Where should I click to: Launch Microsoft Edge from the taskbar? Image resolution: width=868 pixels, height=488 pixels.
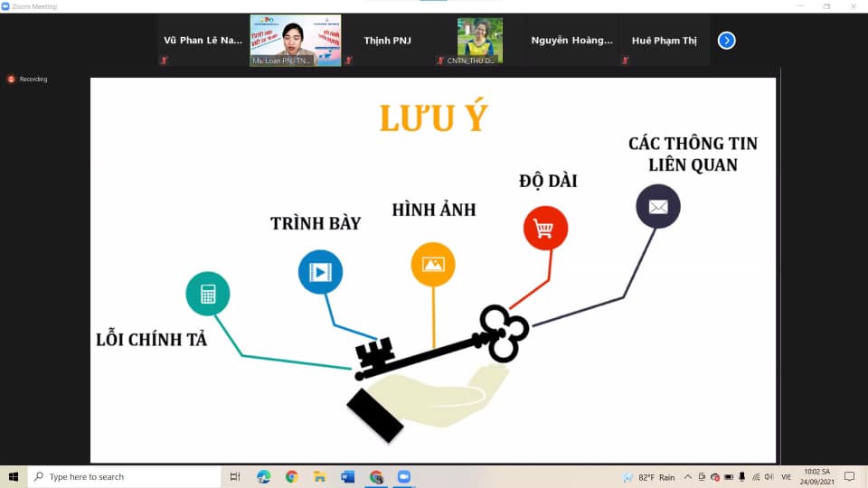(x=263, y=476)
